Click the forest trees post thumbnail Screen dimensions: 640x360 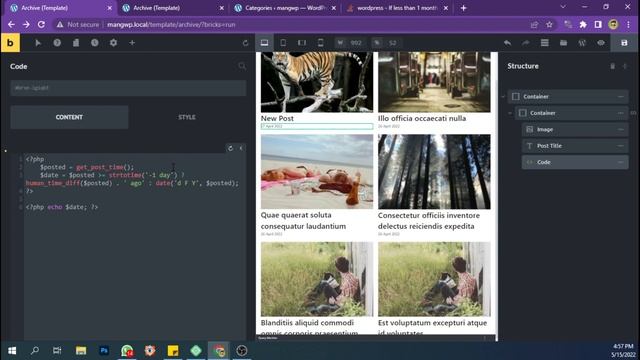(x=434, y=171)
